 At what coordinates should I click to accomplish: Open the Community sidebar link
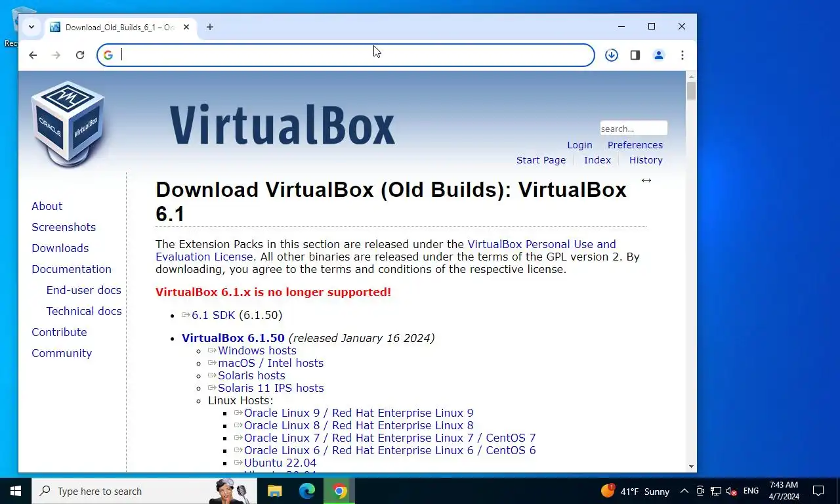[x=62, y=353]
